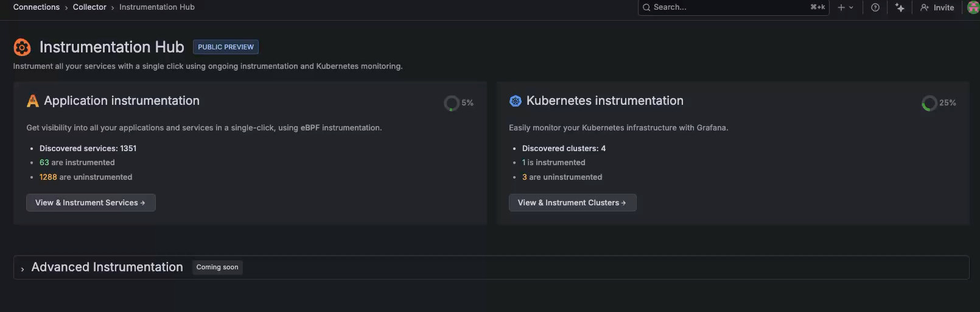Click the PUBLIC PREVIEW badge
This screenshot has height=312, width=980.
tap(225, 47)
